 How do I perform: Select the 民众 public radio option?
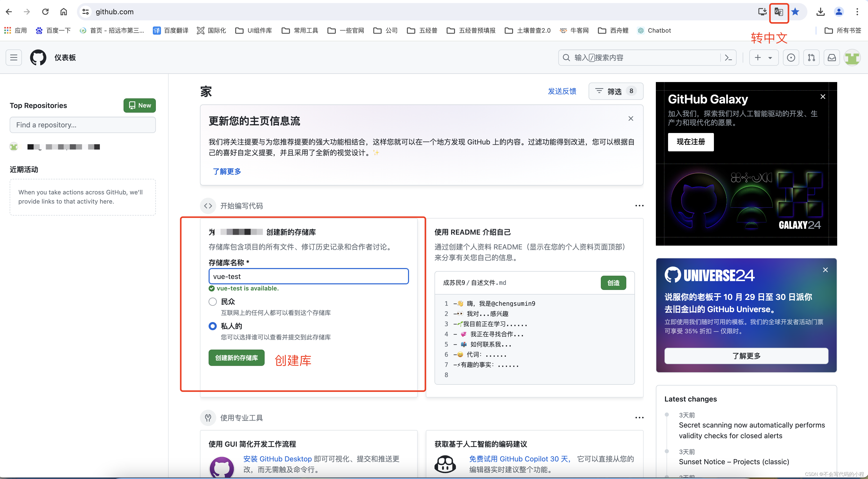click(x=213, y=302)
